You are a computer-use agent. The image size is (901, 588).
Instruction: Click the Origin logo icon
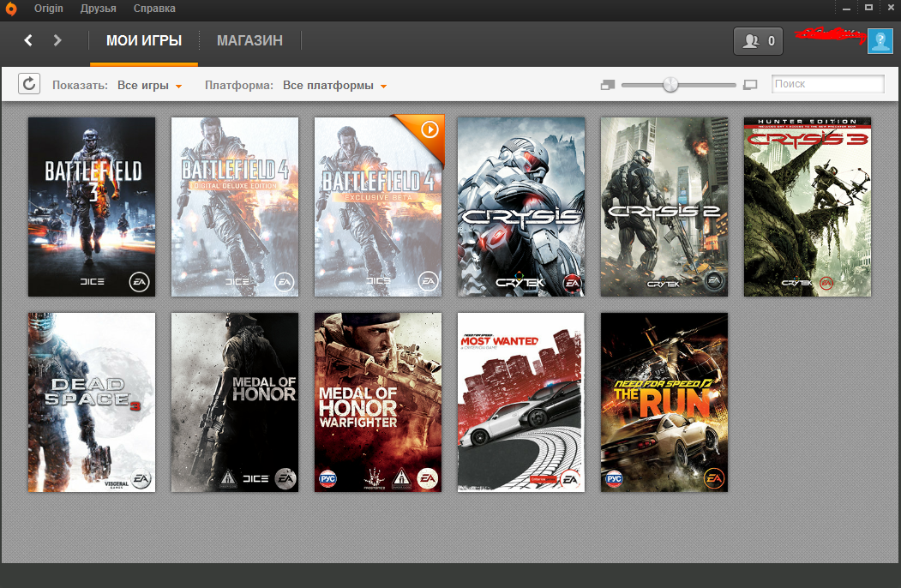11,9
